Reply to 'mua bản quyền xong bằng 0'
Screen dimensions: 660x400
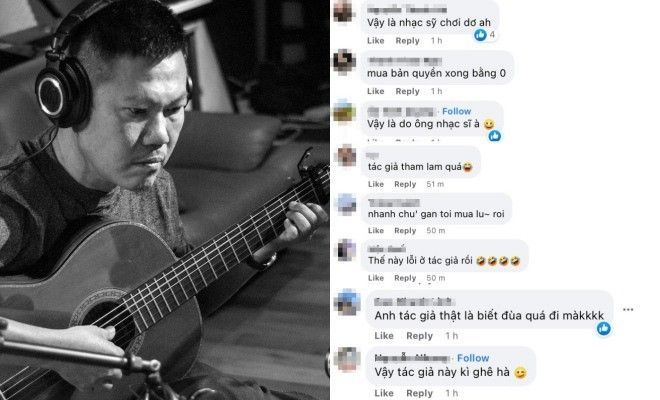point(407,91)
